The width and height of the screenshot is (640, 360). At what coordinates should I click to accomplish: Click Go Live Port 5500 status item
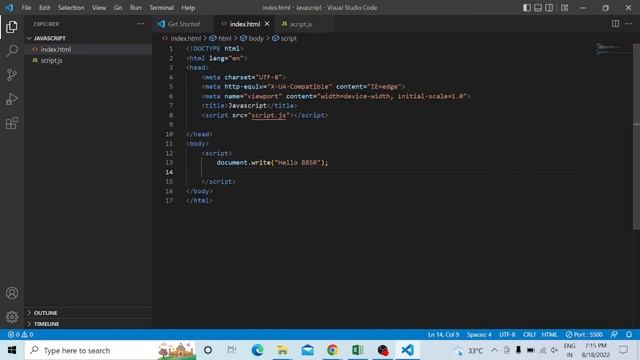point(584,334)
